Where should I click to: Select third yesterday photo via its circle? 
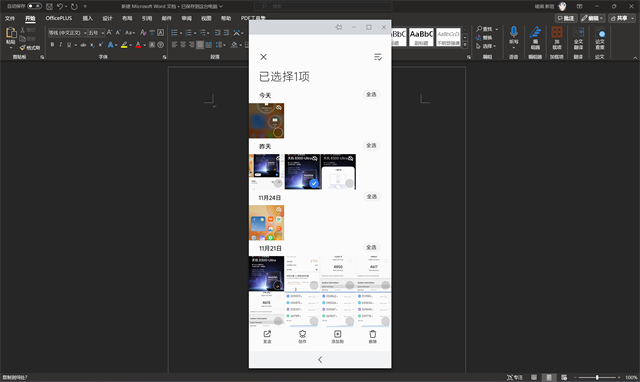(x=349, y=183)
